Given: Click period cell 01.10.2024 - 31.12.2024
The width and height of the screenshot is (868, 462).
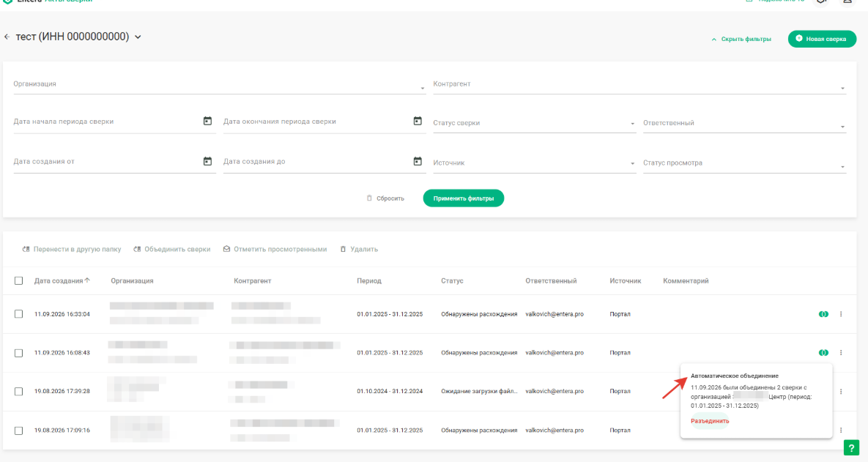Looking at the screenshot, I should (390, 391).
